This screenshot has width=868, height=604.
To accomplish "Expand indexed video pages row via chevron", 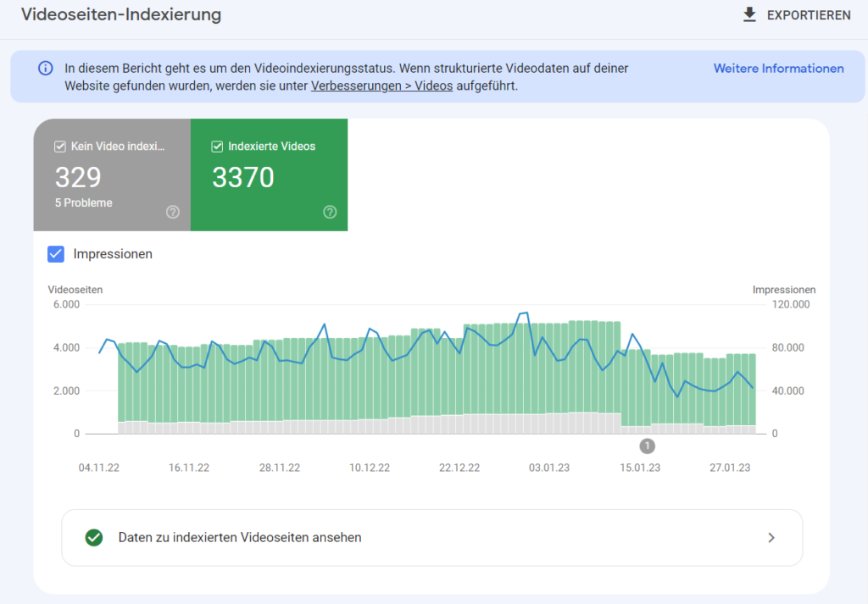I will [x=771, y=537].
